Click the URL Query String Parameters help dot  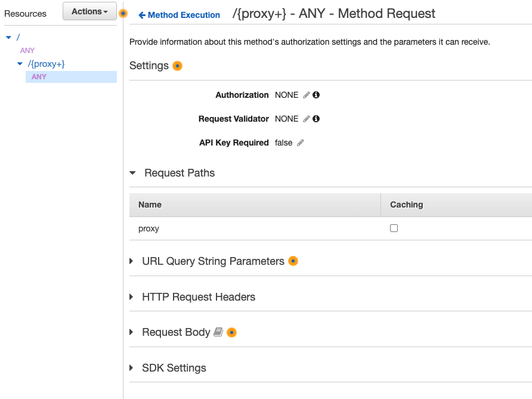pyautogui.click(x=293, y=261)
